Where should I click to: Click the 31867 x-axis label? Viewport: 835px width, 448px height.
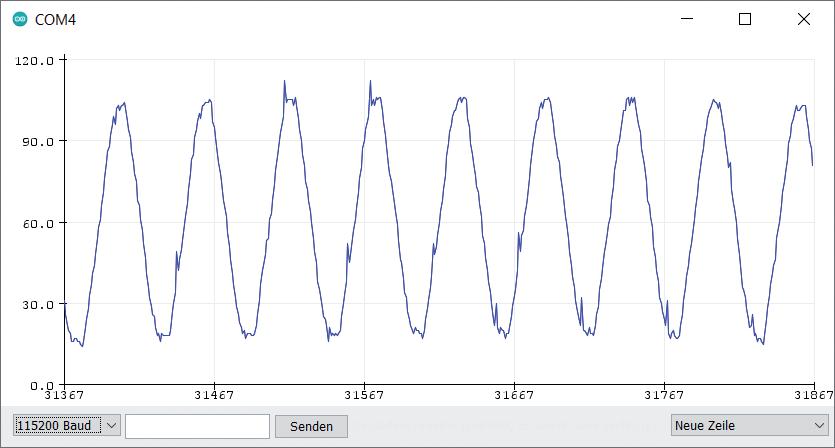814,395
